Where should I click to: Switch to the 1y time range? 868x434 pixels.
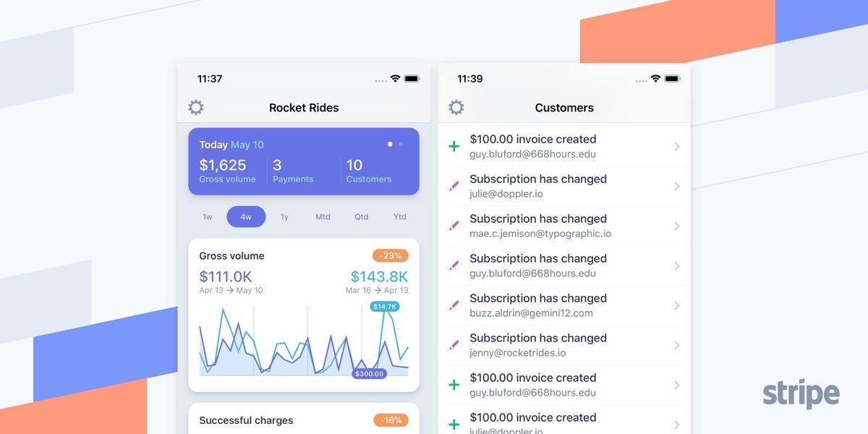click(x=284, y=217)
